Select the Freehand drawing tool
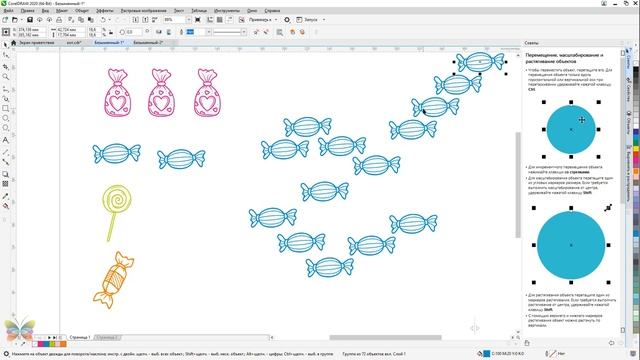Screen dimensions: 640x360 pos(5,89)
